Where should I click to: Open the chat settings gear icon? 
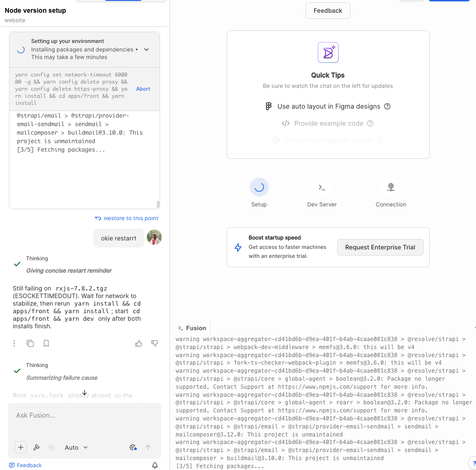pos(133,447)
